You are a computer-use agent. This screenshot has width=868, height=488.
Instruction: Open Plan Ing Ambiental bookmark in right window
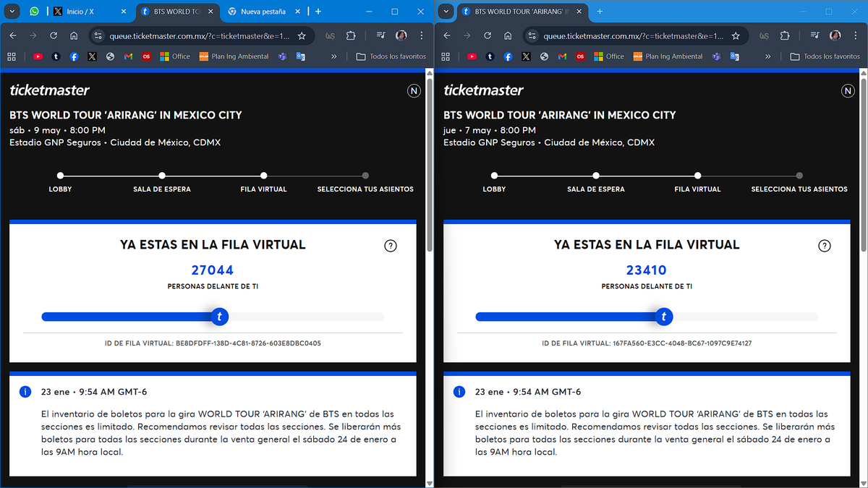(x=668, y=56)
